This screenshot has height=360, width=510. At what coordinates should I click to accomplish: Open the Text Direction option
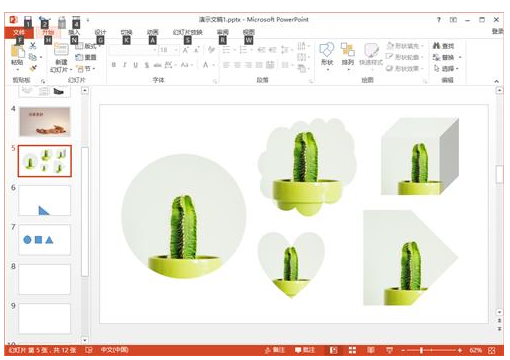[x=302, y=46]
